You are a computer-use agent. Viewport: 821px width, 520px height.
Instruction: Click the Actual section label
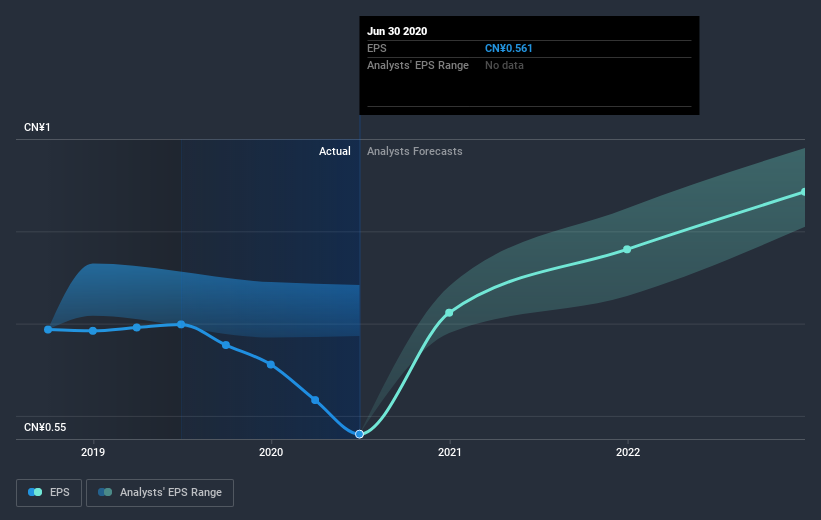(335, 151)
